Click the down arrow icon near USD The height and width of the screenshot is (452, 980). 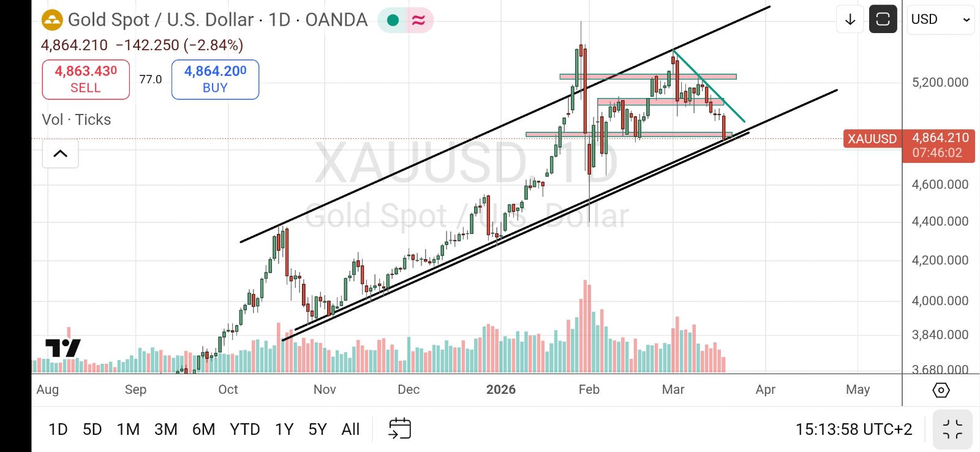click(850, 20)
